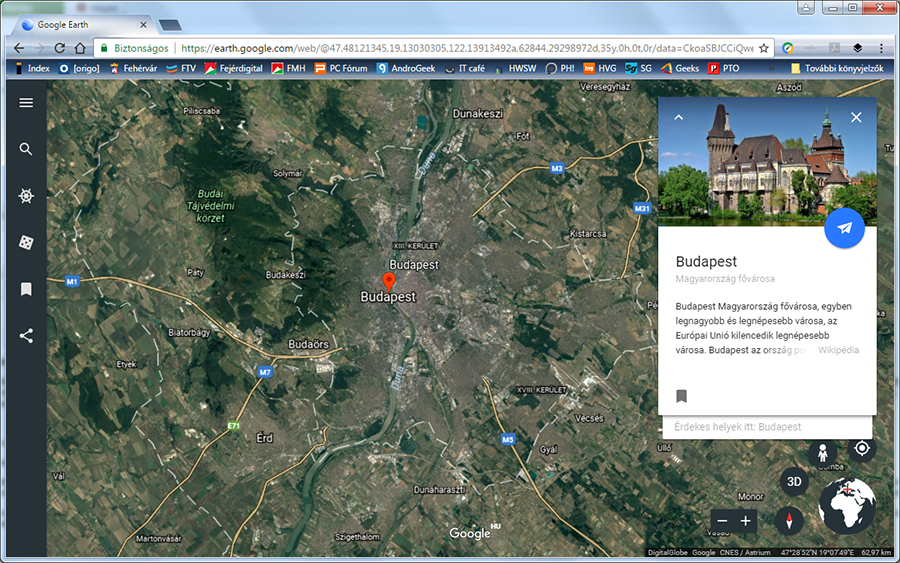Collapse the Budapest info card with chevron

click(x=678, y=117)
